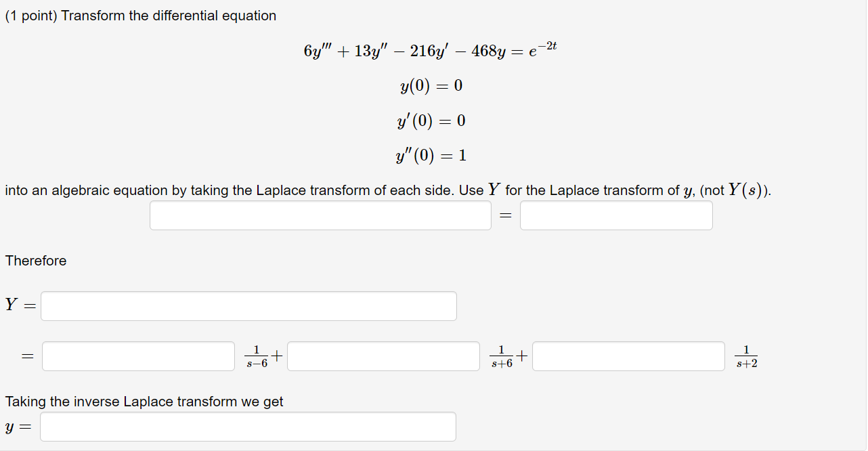Click the coefficient field before 1/(s-6)
This screenshot has height=451, width=868.
[137, 356]
